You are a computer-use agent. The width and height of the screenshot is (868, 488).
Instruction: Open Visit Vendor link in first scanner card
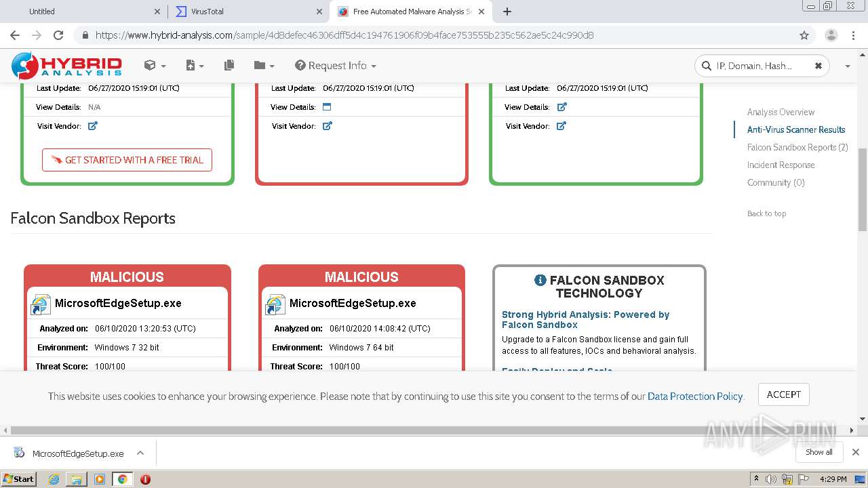[93, 125]
